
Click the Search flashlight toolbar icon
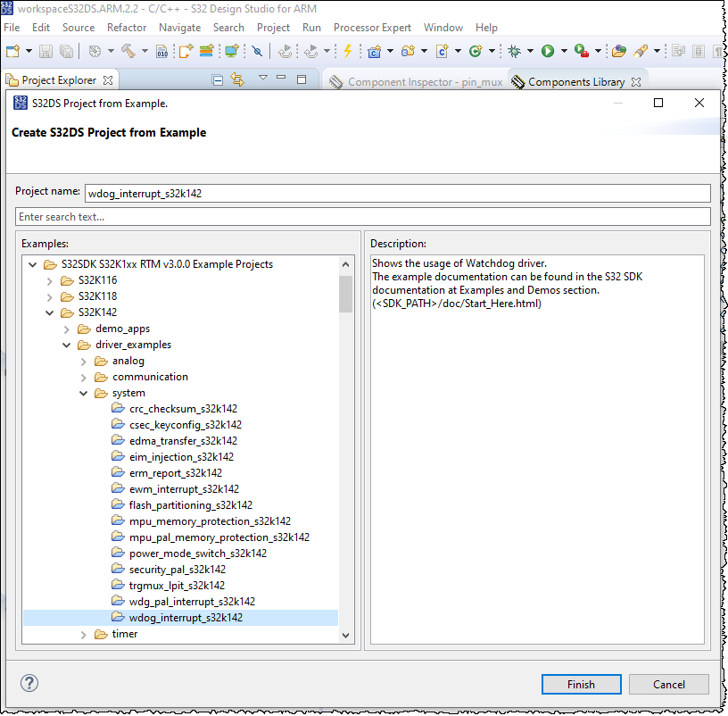click(x=641, y=51)
